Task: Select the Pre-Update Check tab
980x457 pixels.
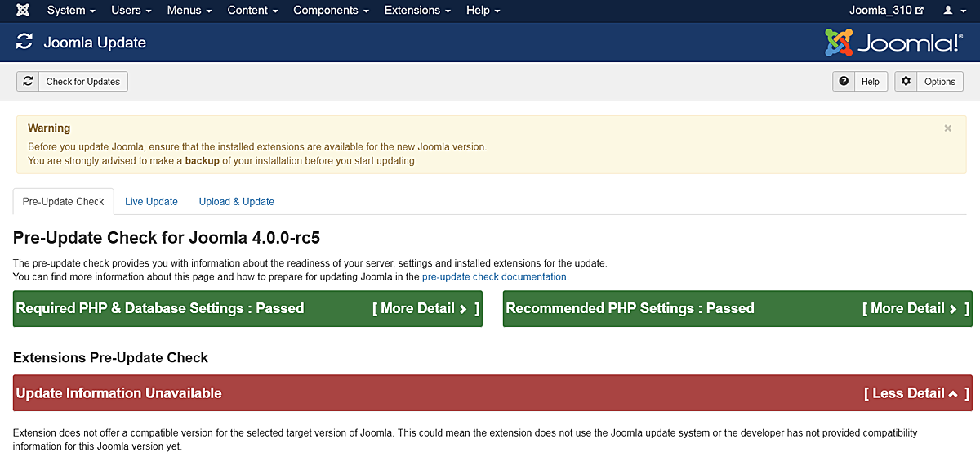Action: coord(64,202)
